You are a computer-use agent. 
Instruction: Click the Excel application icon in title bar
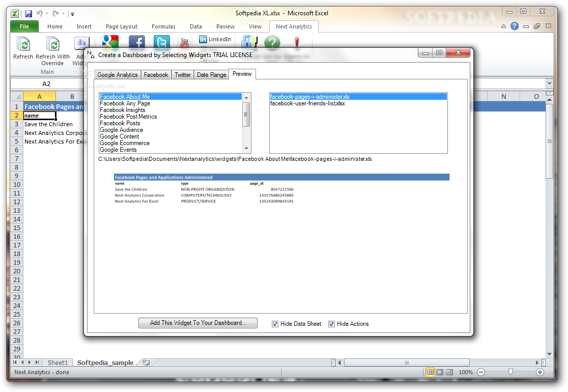[x=15, y=14]
